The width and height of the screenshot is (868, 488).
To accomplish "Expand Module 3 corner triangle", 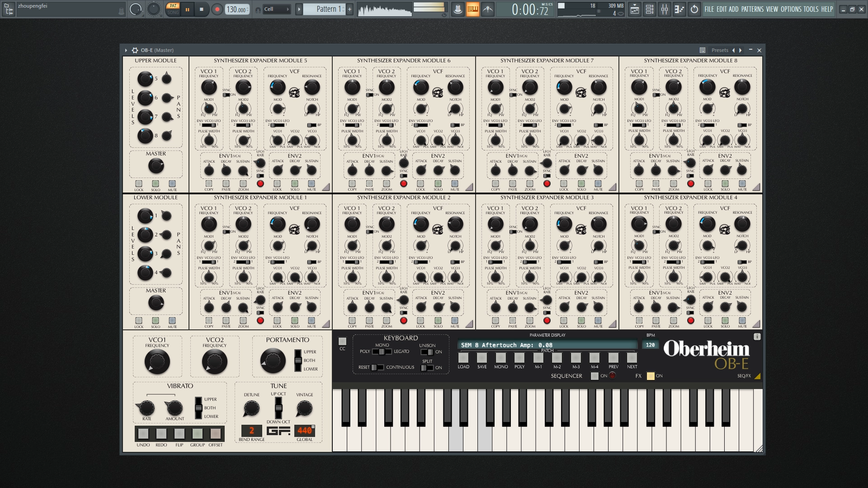I will pyautogui.click(x=613, y=324).
